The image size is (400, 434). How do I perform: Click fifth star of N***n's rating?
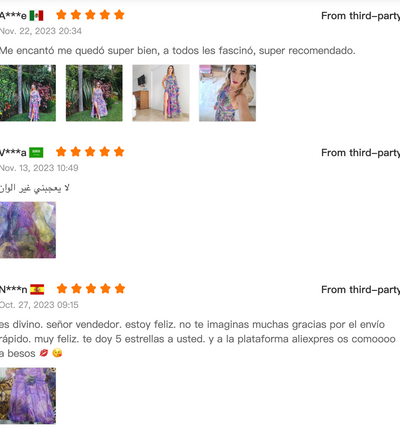pos(120,289)
